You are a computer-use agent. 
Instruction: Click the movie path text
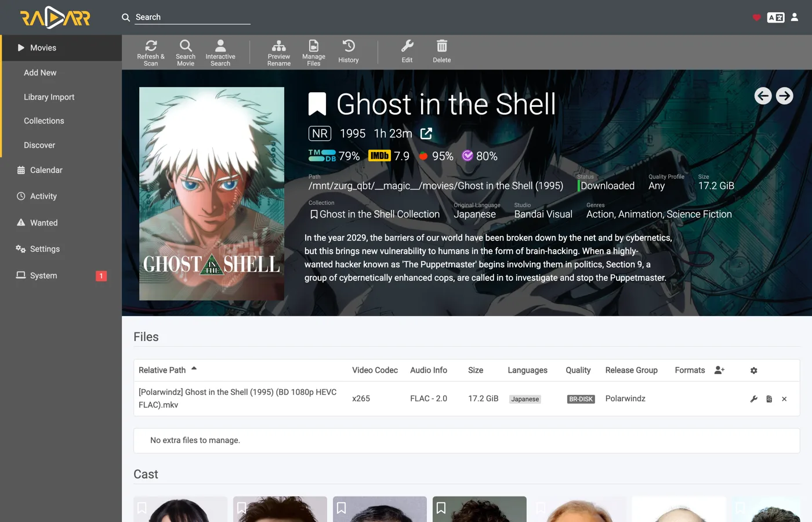click(x=436, y=186)
